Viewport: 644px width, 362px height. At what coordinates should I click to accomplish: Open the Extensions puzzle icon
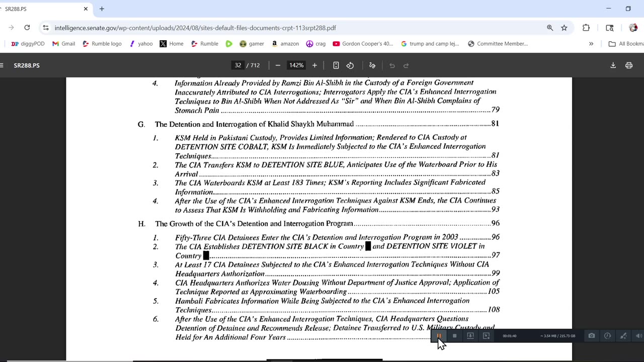coord(586,28)
